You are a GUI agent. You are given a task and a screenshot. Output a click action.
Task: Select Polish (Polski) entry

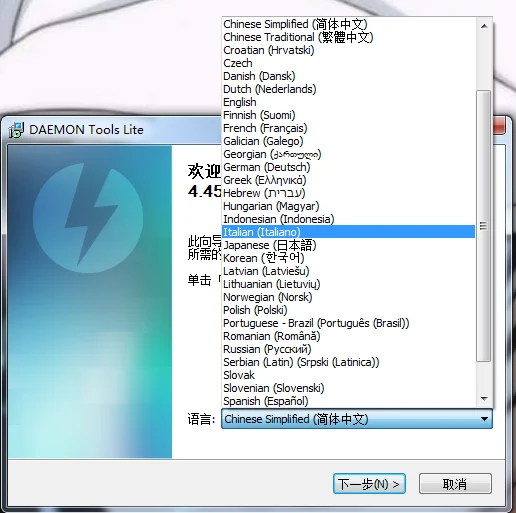point(348,310)
